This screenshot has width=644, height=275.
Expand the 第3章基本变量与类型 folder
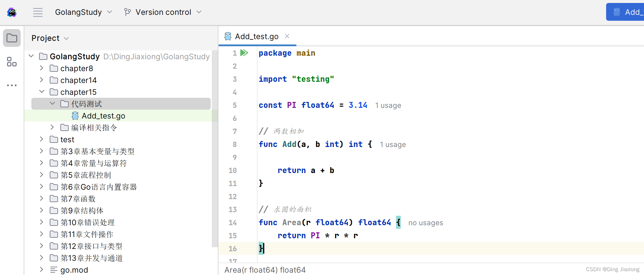[42, 151]
